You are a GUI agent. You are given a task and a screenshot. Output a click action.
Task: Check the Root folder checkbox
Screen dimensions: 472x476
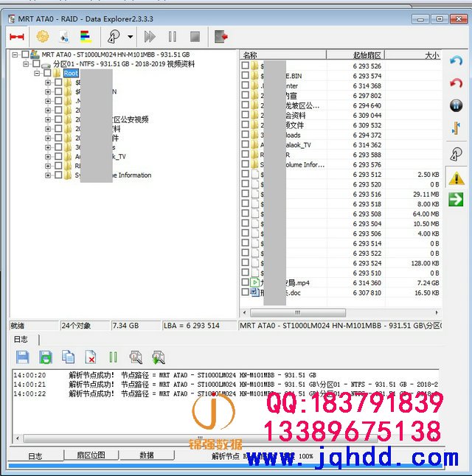47,73
